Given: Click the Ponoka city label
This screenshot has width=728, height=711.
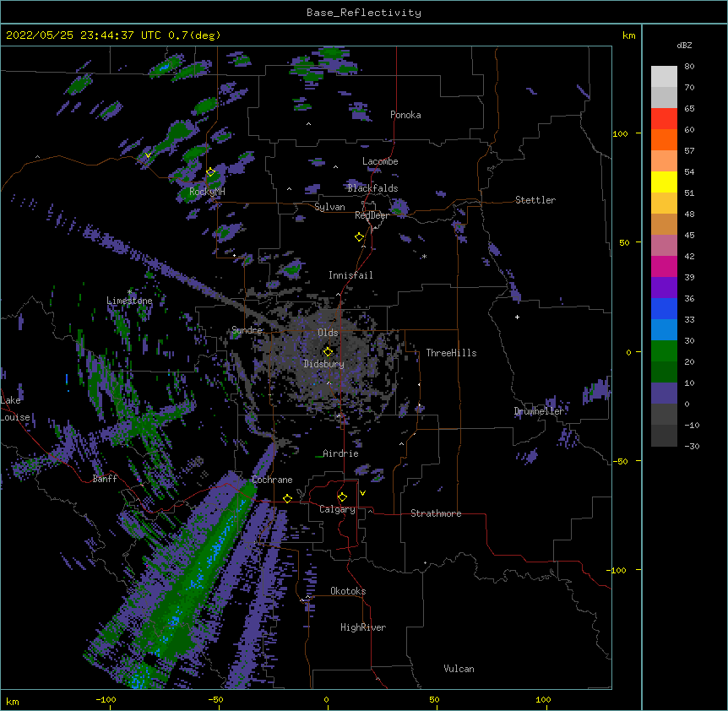Looking at the screenshot, I should coord(405,115).
